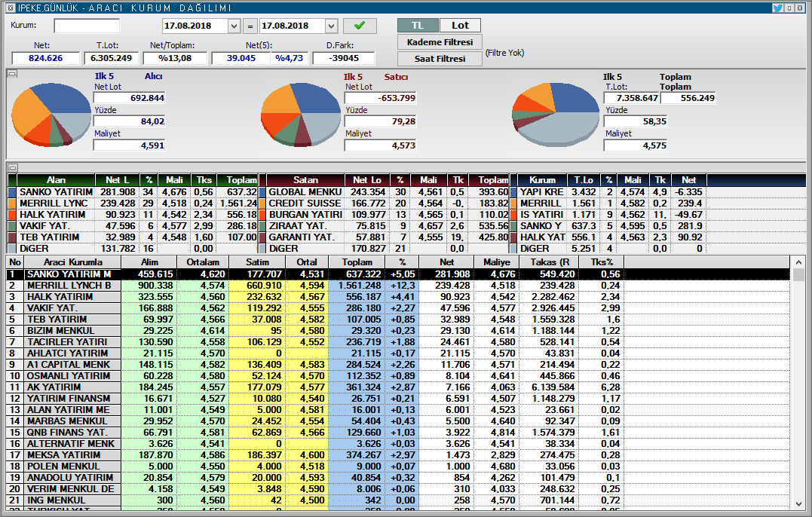Viewport: 812px width, 517px height.
Task: Select QNB FINANS YAT. row
Action: [x=398, y=433]
